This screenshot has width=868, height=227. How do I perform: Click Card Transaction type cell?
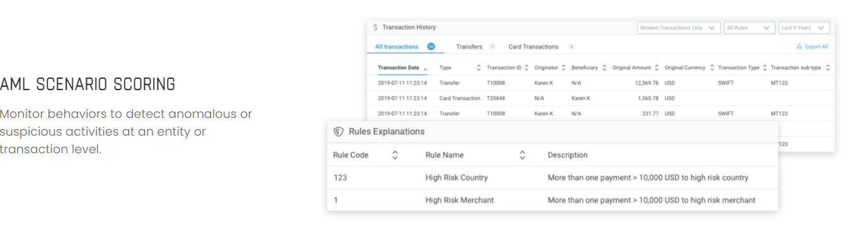[460, 98]
